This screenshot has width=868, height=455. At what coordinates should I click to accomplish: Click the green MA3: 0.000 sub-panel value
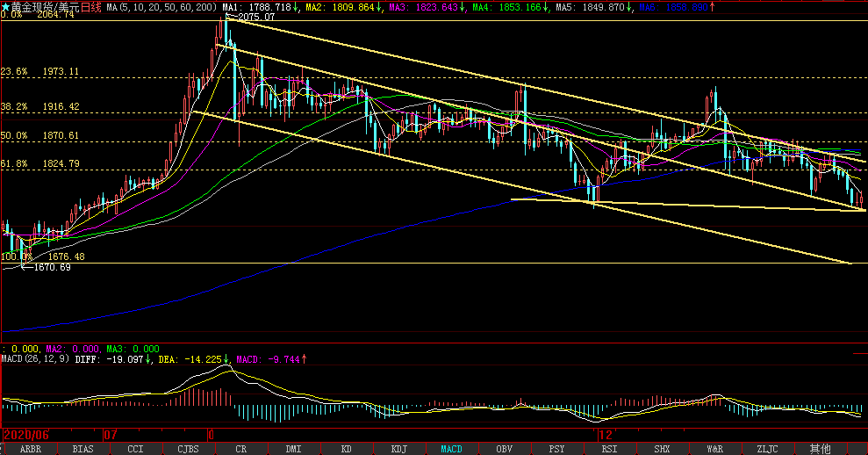(x=133, y=349)
